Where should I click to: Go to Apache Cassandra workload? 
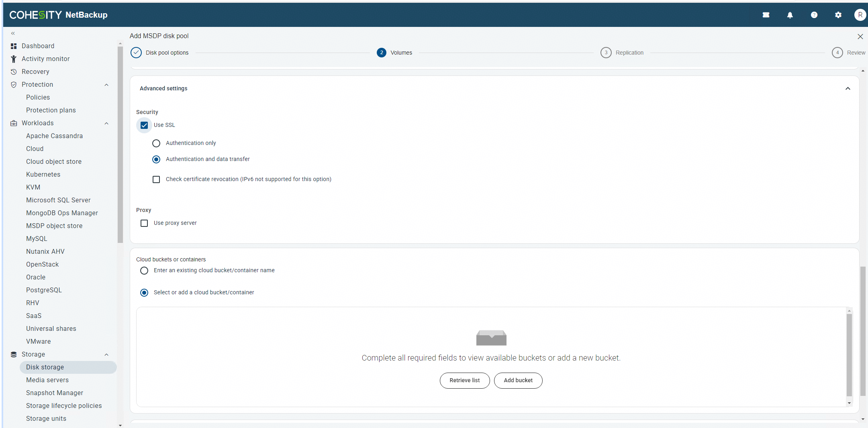(x=55, y=136)
